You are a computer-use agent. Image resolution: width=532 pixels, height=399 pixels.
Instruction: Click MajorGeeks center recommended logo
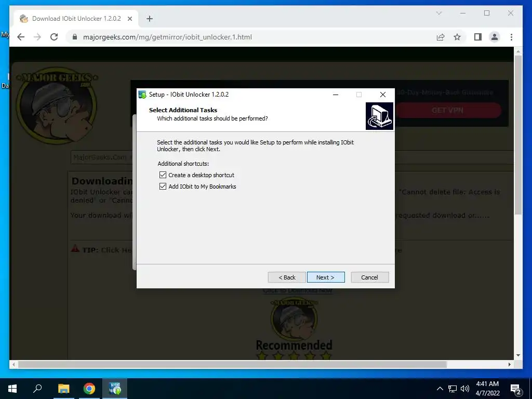click(294, 318)
